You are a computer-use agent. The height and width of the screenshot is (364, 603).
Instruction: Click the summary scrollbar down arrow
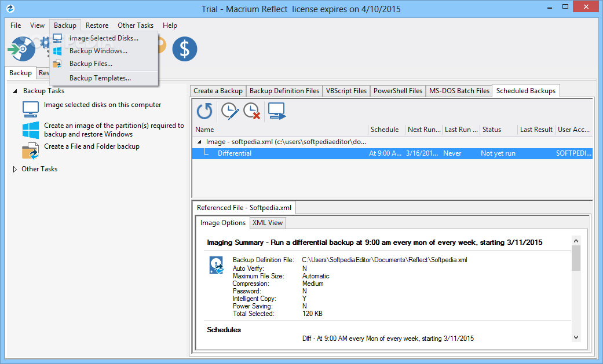pos(576,337)
